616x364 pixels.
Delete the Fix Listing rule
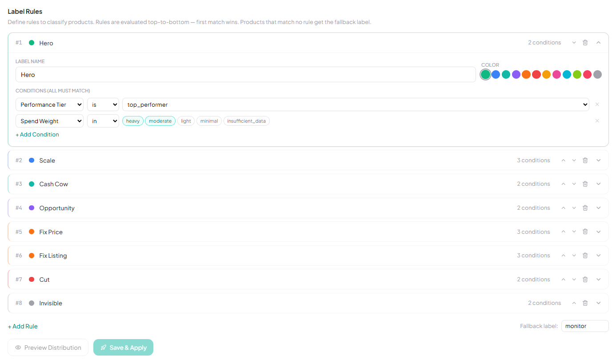[x=585, y=255]
